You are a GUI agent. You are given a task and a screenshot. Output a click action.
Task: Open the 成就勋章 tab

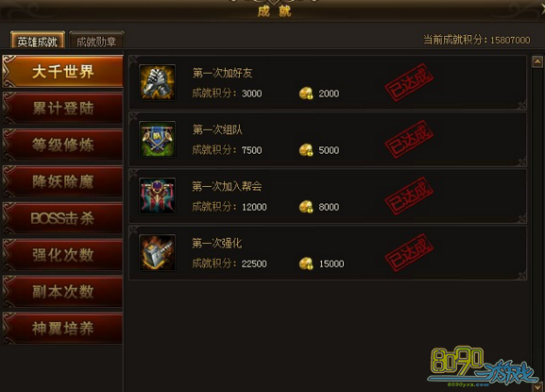click(96, 41)
